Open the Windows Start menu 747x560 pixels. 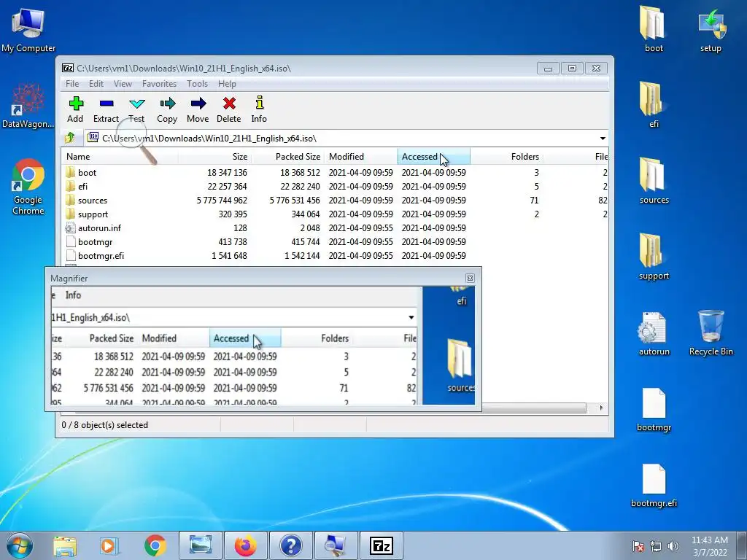click(x=19, y=545)
